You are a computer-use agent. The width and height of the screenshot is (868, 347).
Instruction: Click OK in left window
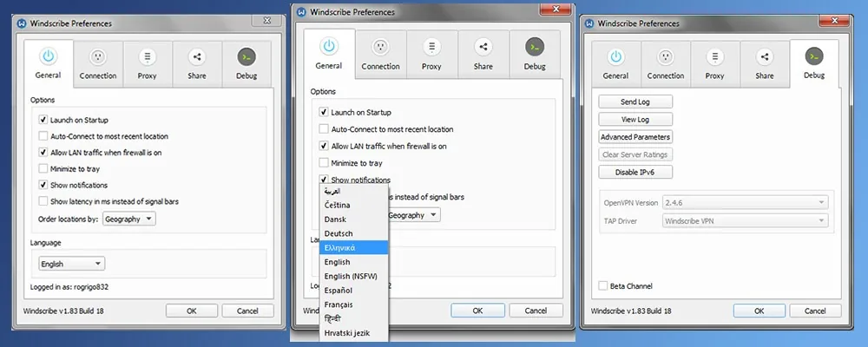click(x=192, y=311)
